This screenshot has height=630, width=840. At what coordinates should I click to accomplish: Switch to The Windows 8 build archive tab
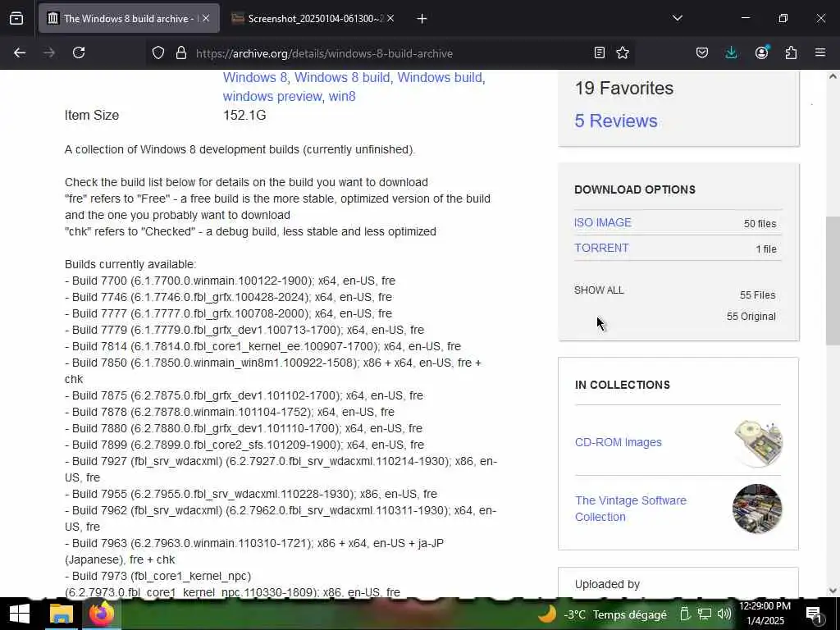[129, 19]
